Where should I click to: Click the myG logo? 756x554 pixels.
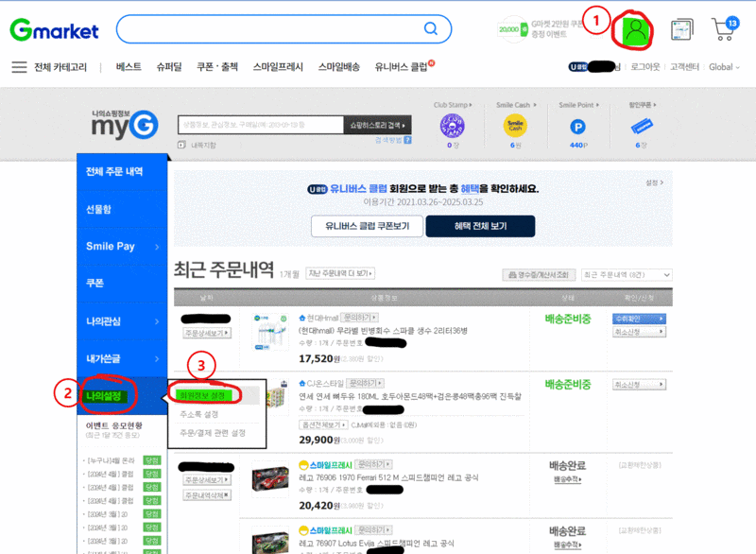click(125, 125)
